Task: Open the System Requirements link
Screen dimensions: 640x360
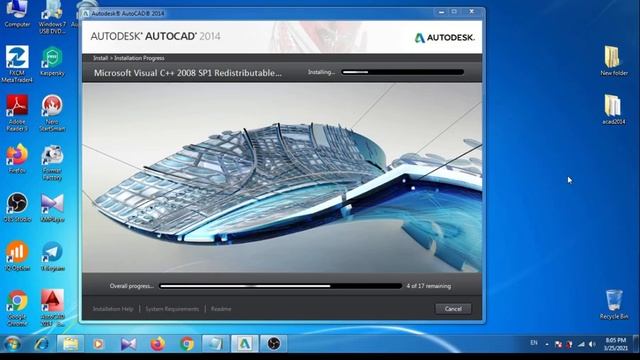Action: pos(172,309)
